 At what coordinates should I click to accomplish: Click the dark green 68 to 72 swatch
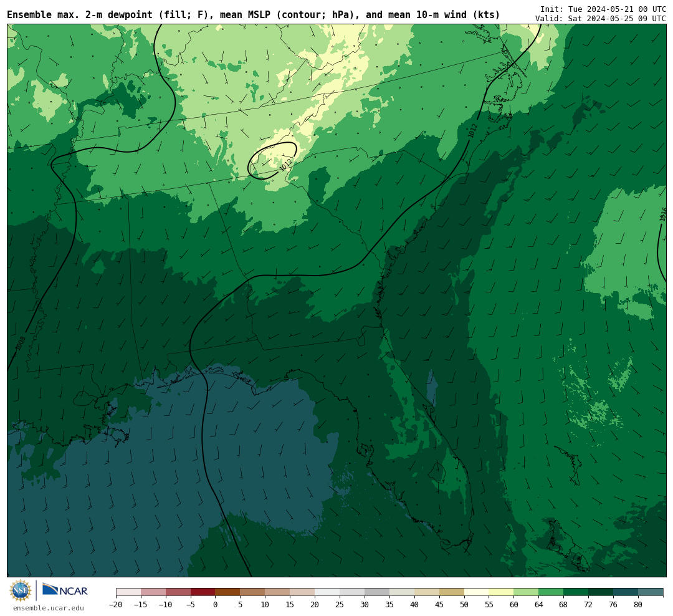click(576, 592)
